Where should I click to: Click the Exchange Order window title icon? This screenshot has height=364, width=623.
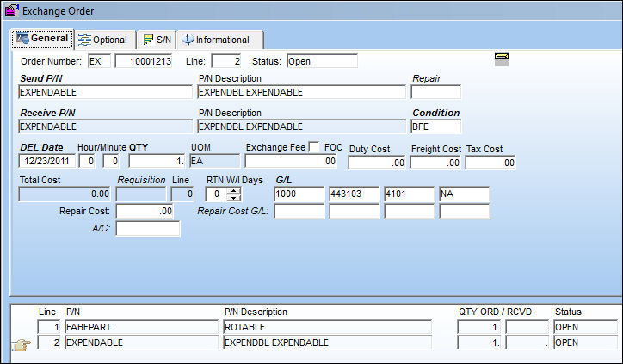click(x=11, y=10)
